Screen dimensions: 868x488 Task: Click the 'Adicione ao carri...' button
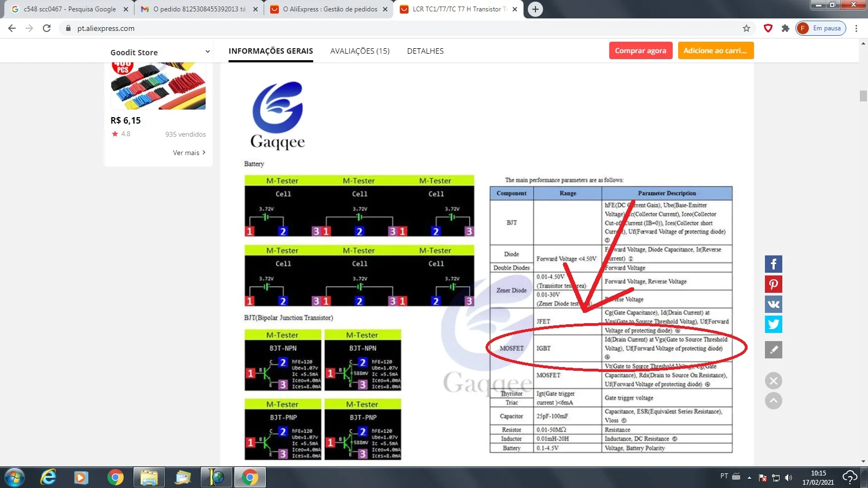[715, 50]
